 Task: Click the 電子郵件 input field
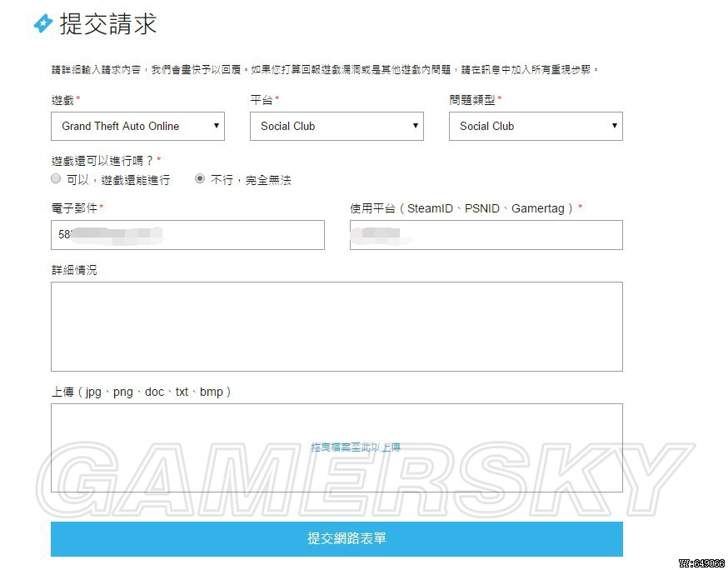pyautogui.click(x=187, y=235)
